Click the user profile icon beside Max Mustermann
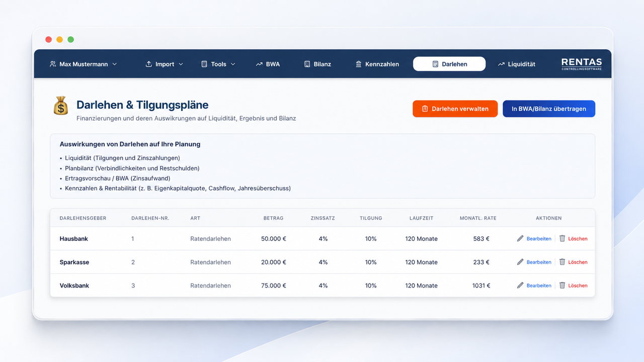Viewport: 644px width, 362px height. coord(53,64)
